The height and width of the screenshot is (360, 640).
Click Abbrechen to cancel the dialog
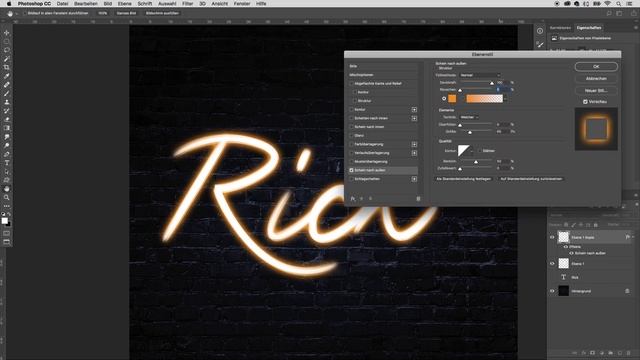(596, 78)
